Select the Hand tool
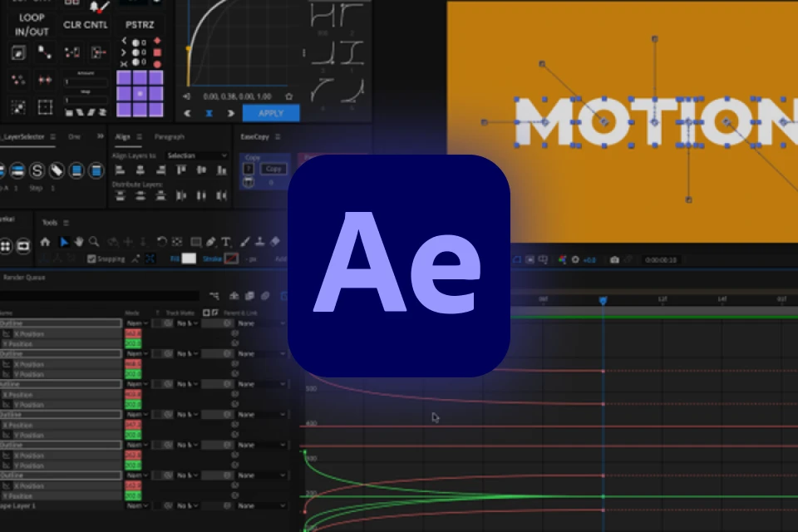 79,242
